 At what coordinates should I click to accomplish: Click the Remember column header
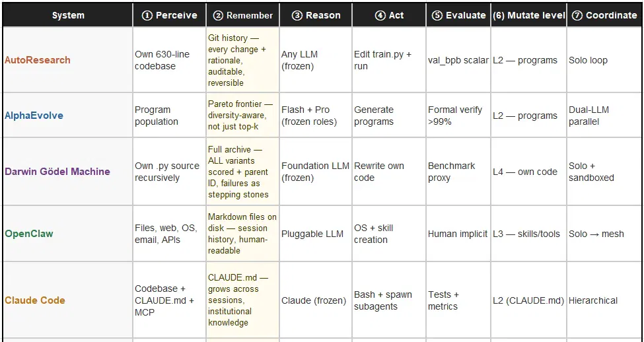tap(242, 15)
